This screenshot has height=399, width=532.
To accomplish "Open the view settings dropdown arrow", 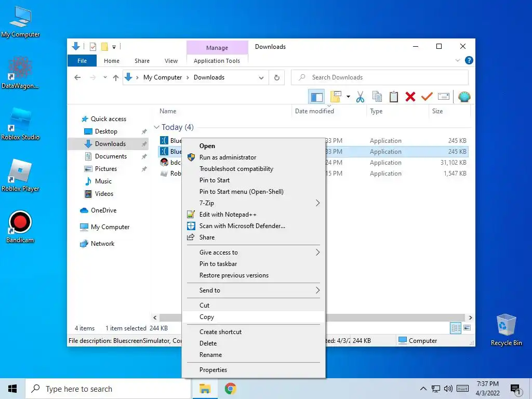I will pyautogui.click(x=348, y=97).
